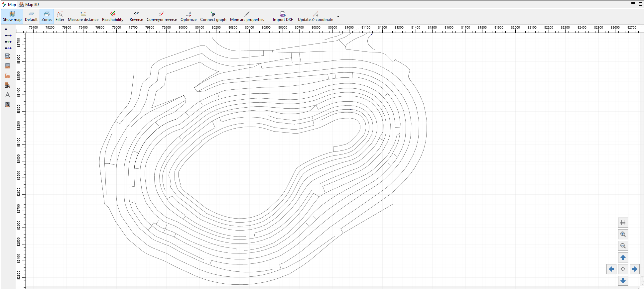The height and width of the screenshot is (289, 644).
Task: Select the stockpile dump object tool
Action: 8,66
